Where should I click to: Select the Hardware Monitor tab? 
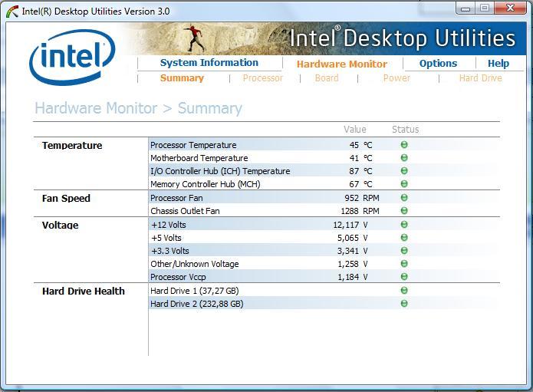click(341, 64)
